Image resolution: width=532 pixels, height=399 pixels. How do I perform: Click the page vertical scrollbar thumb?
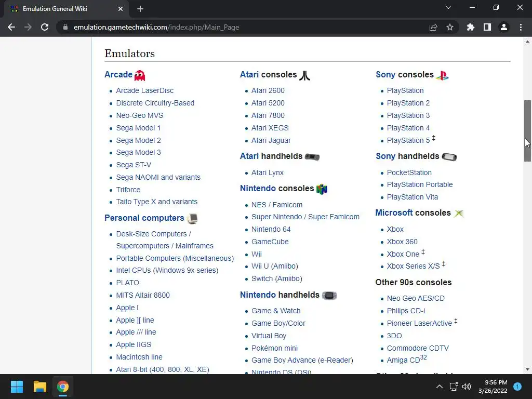click(527, 130)
